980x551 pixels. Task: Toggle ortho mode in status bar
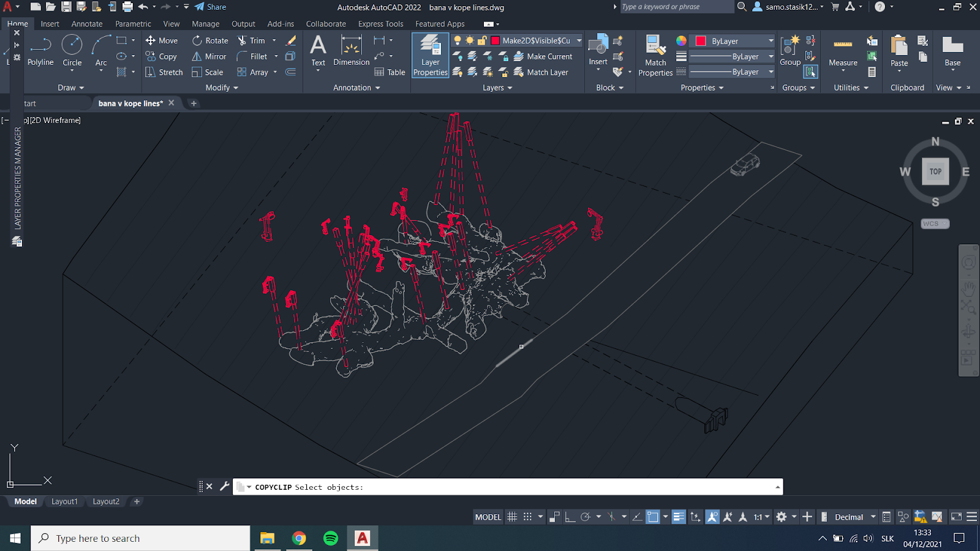[570, 517]
